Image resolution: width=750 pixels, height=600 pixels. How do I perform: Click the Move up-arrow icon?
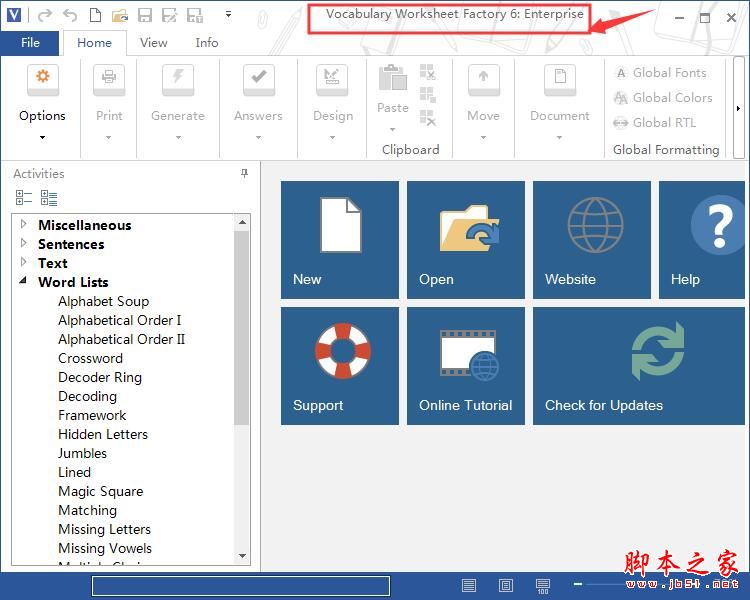click(484, 79)
